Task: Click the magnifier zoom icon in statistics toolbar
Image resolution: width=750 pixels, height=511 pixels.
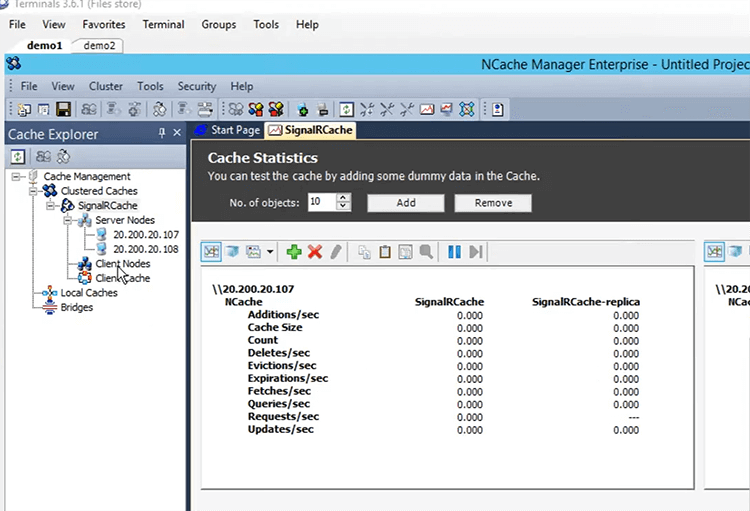Action: pos(426,252)
